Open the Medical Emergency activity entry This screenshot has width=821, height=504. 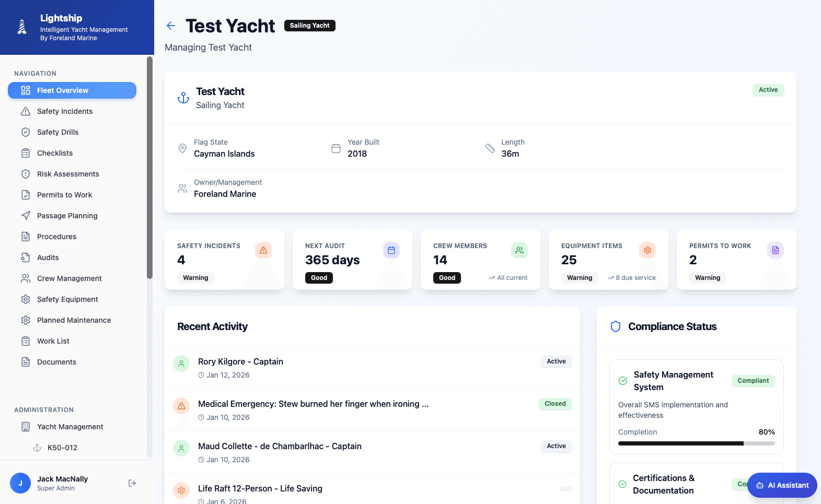313,404
